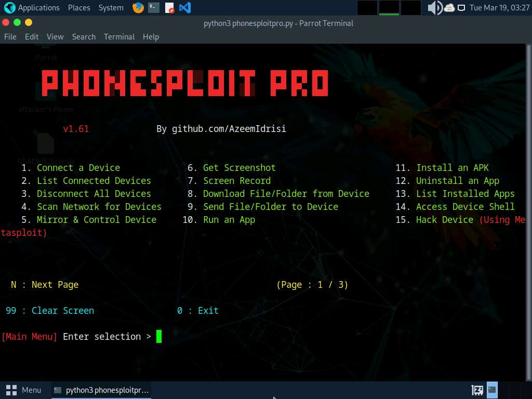Click 'List Installed Apps' option text
This screenshot has height=399, width=532.
pos(465,194)
